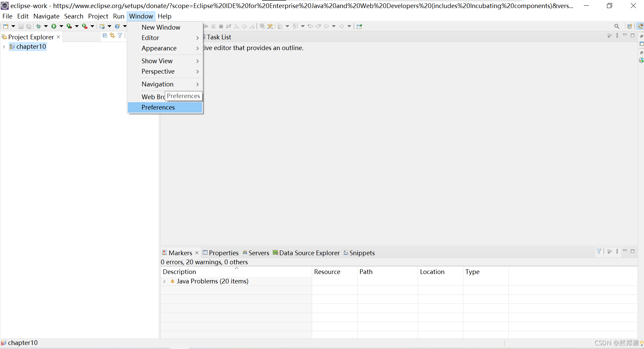
Task: Expand the chapter10 project tree
Action: coord(3,47)
